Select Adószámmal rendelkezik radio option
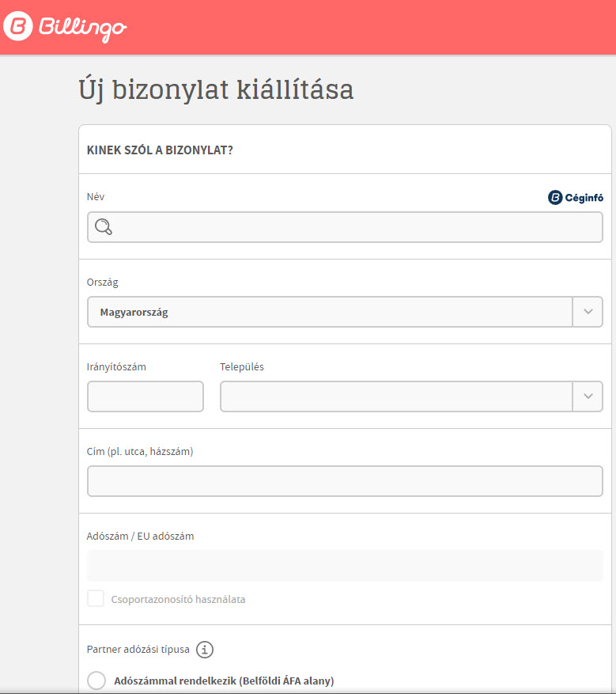 click(x=96, y=681)
